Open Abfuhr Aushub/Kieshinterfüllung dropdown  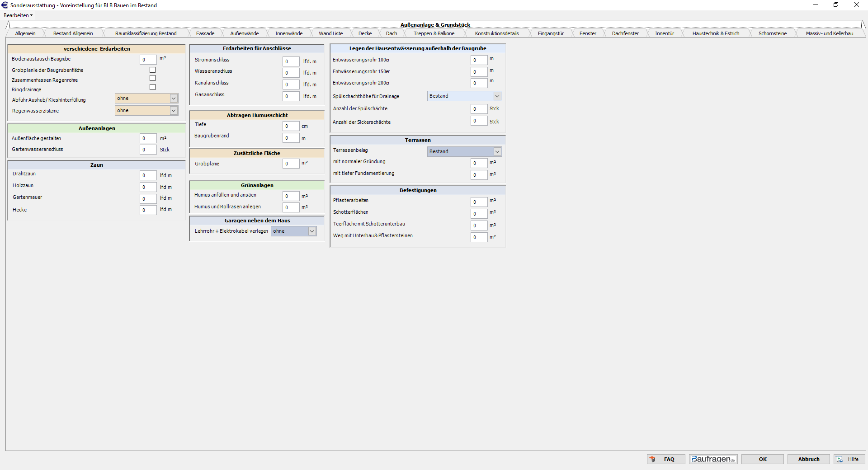click(x=174, y=99)
